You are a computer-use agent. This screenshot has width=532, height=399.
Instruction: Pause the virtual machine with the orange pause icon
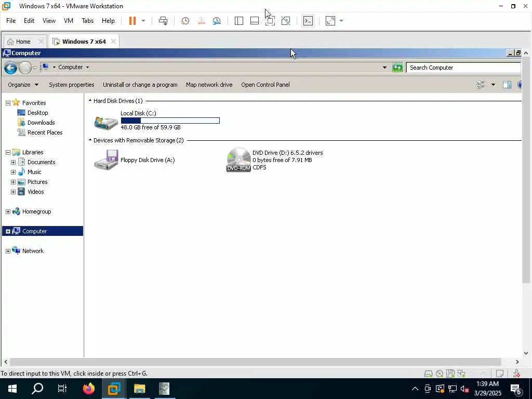pyautogui.click(x=132, y=21)
